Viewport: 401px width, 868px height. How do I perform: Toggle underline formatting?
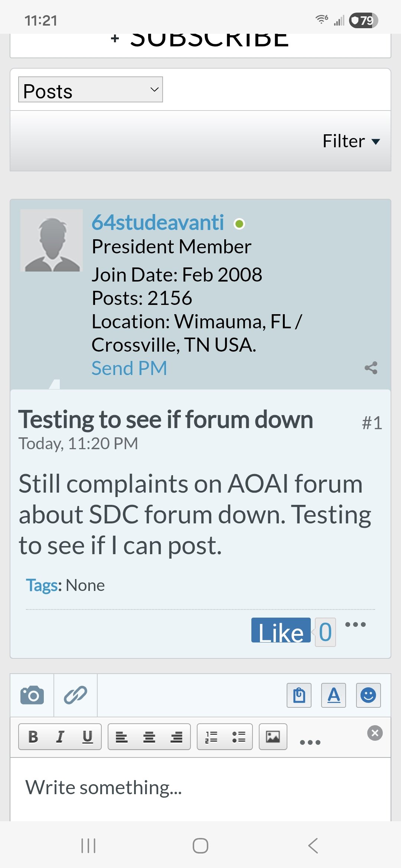(87, 737)
